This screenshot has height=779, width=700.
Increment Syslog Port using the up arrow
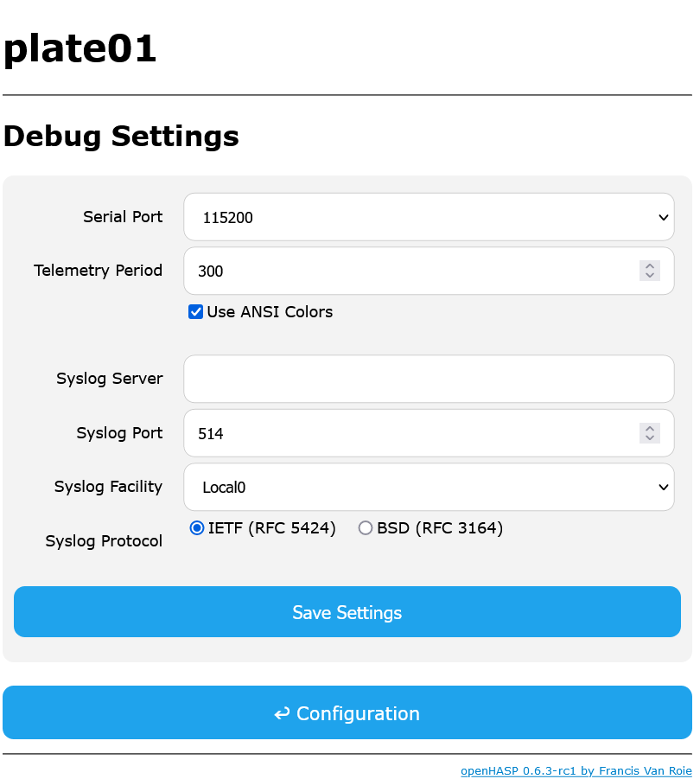[x=649, y=428]
